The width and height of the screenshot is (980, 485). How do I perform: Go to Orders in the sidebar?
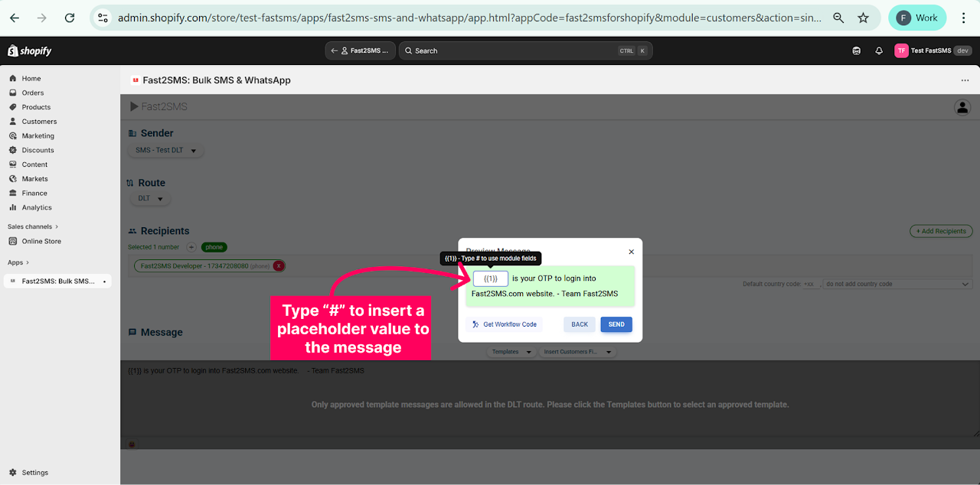32,93
